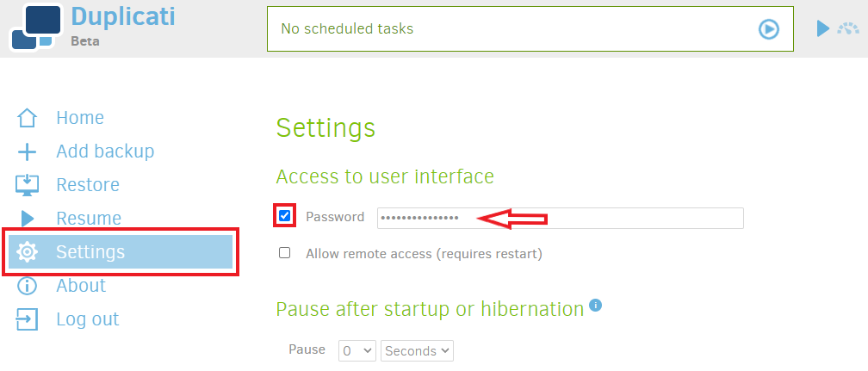Click the Home house icon
This screenshot has height=371, width=868.
(x=27, y=118)
